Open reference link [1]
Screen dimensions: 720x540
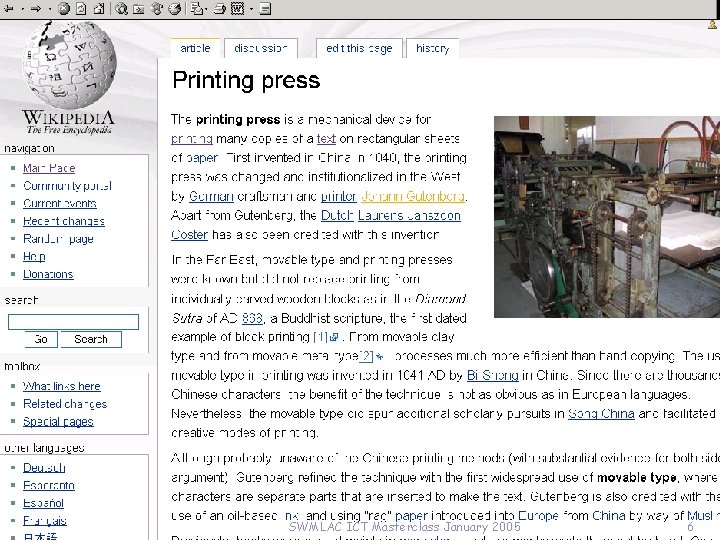tap(321, 338)
